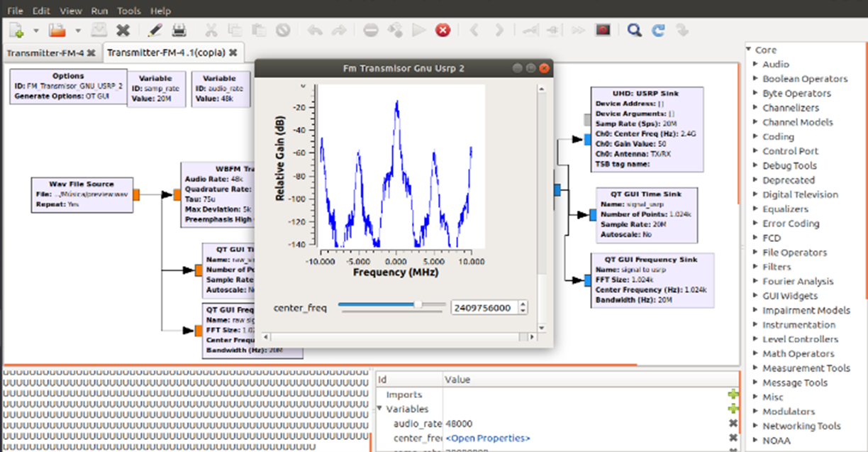Click the Open Properties link
868x452 pixels.
pos(487,439)
